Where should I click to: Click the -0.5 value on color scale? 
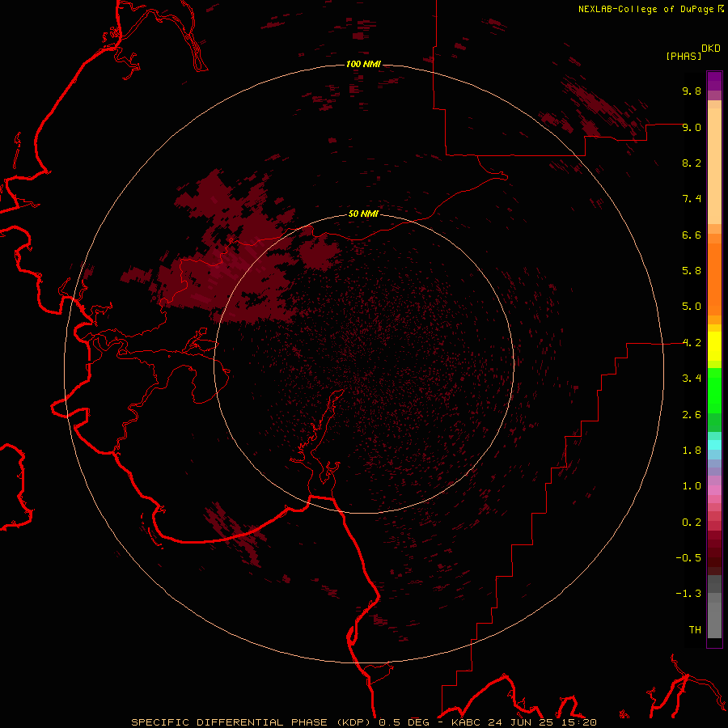click(688, 558)
